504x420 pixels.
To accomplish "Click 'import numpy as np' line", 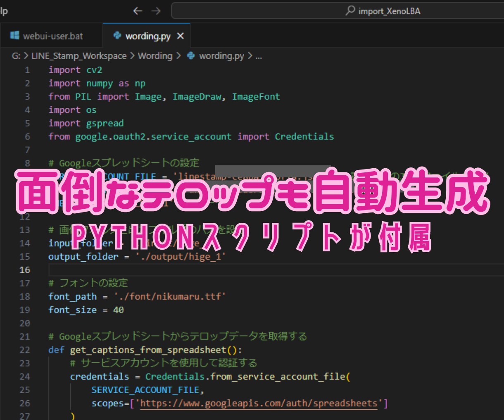I will point(97,84).
